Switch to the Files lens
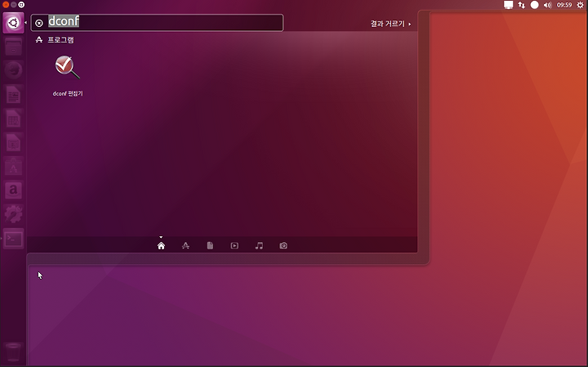Screen dimensions: 588x367 210,246
